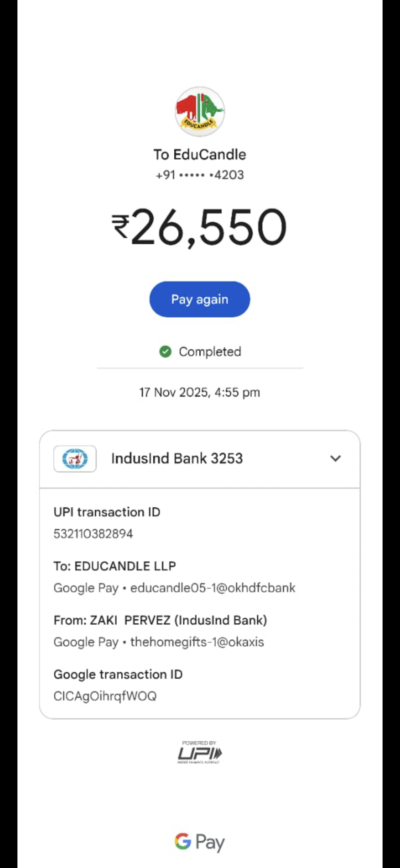Image resolution: width=400 pixels, height=868 pixels.
Task: Click the educandle05-1@okhdfcbank UPI address
Action: 213,588
